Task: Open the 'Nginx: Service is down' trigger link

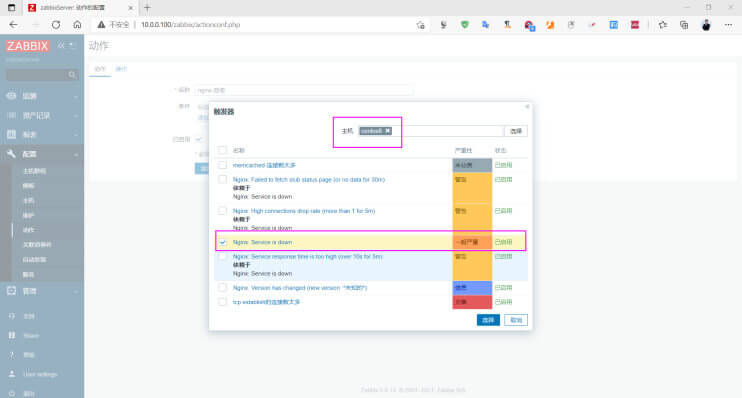Action: coord(262,242)
